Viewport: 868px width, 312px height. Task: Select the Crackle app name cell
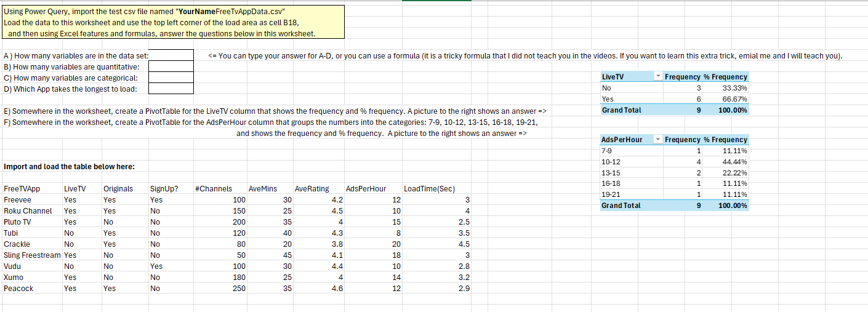(x=31, y=244)
